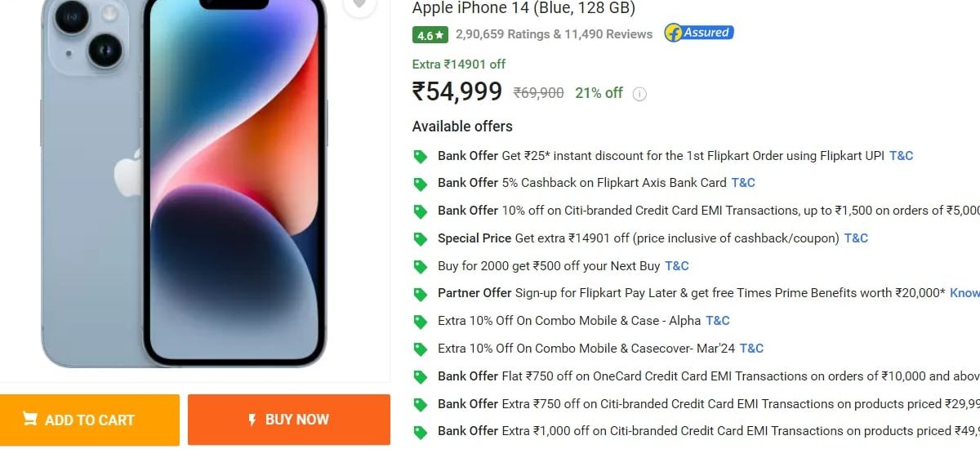This screenshot has height=449, width=980.
Task: Click the tag icon beside Partner Offer
Action: point(420,294)
